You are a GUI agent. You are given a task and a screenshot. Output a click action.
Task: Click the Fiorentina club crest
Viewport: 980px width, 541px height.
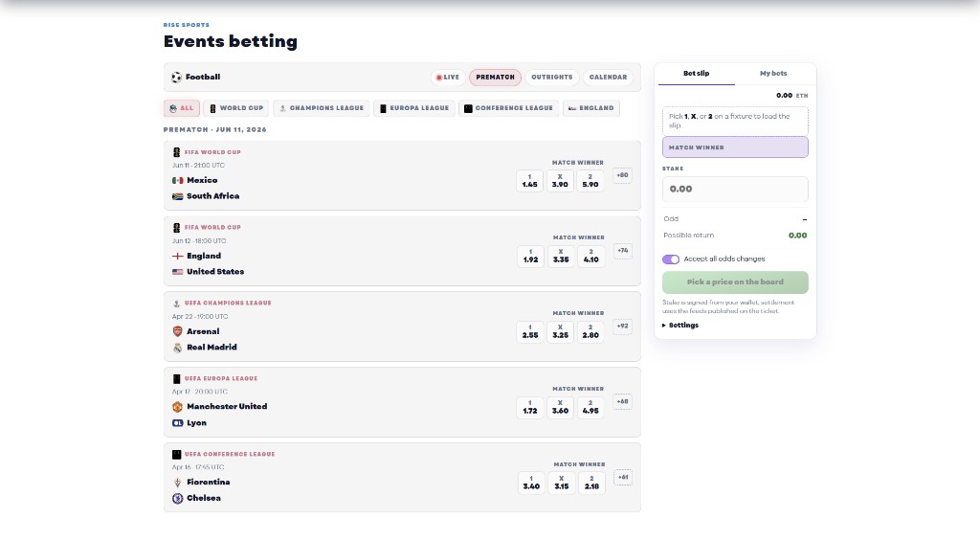tap(177, 483)
